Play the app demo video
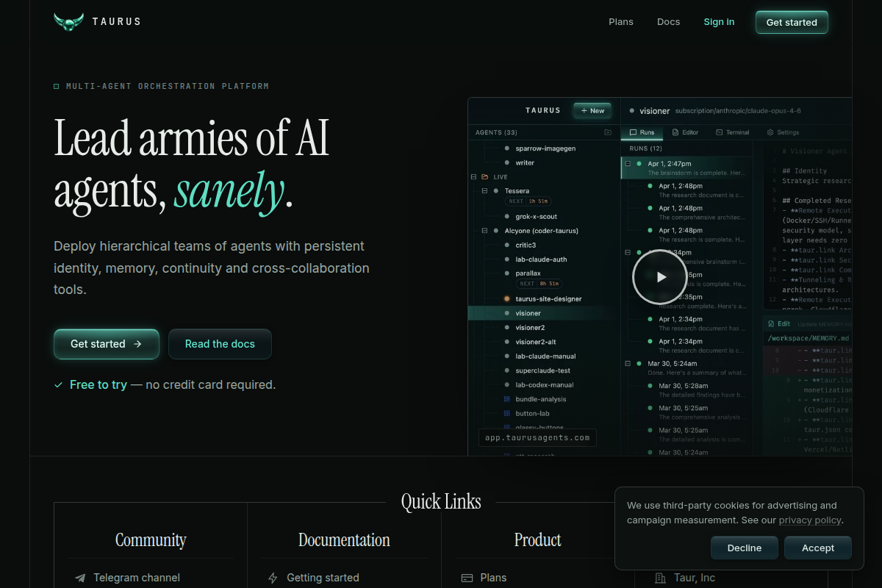Screen dimensions: 882x588 coord(660,277)
